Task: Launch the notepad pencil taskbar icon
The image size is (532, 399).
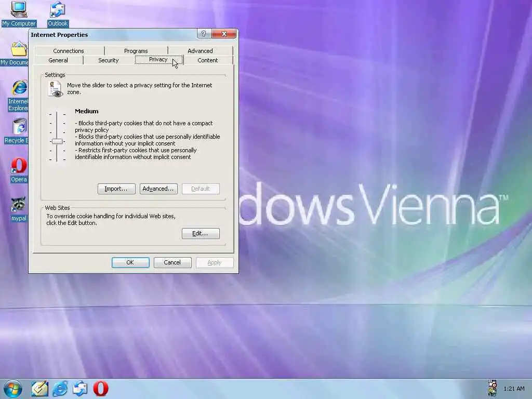Action: 39,389
